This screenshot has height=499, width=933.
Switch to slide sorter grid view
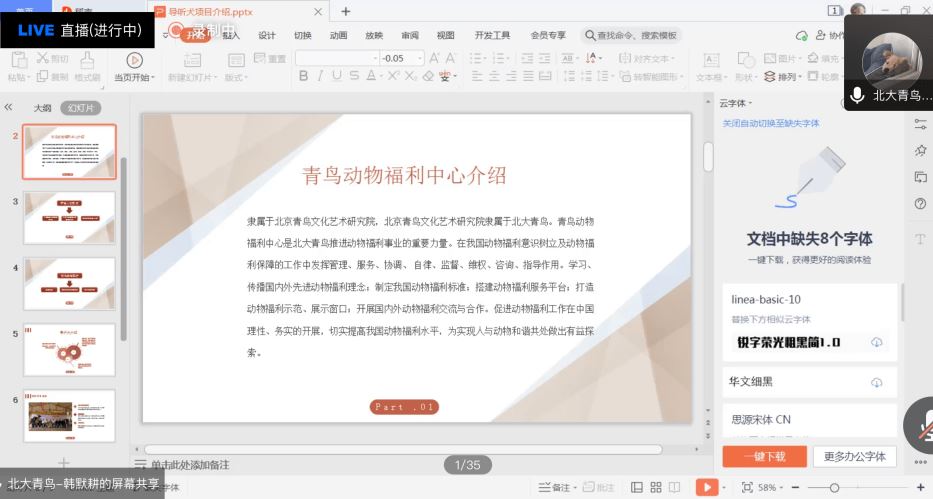pos(656,487)
